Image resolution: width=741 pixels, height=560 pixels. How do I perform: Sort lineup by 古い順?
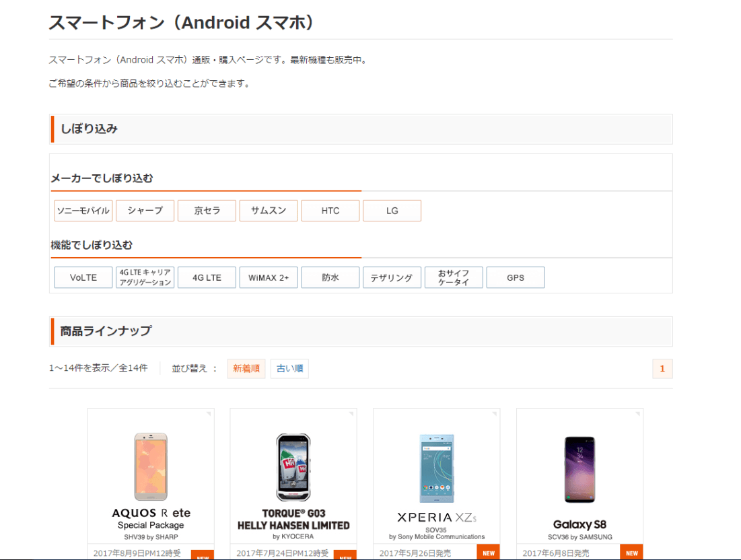click(x=289, y=369)
